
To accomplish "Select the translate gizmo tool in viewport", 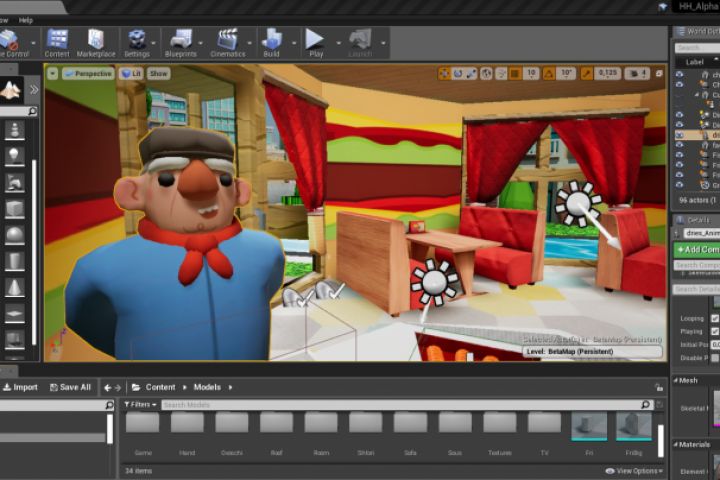I will click(444, 73).
